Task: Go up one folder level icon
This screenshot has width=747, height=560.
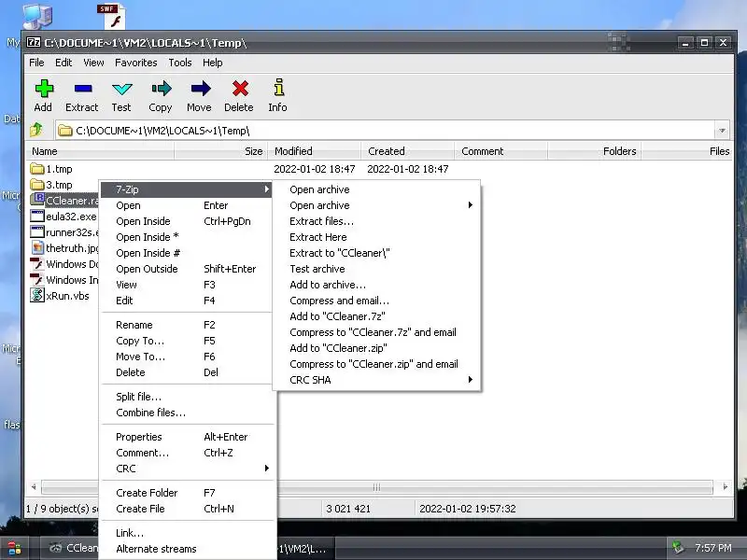Action: pyautogui.click(x=36, y=130)
